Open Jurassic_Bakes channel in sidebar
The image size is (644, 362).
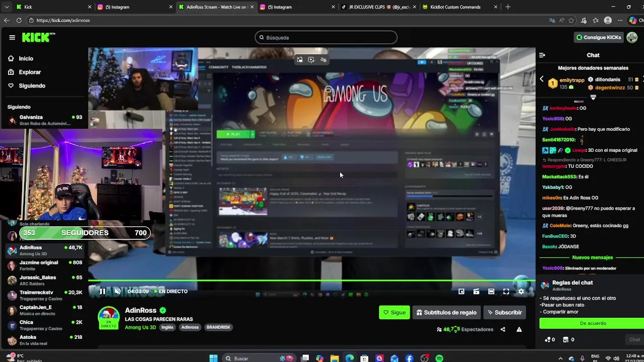coord(44,280)
